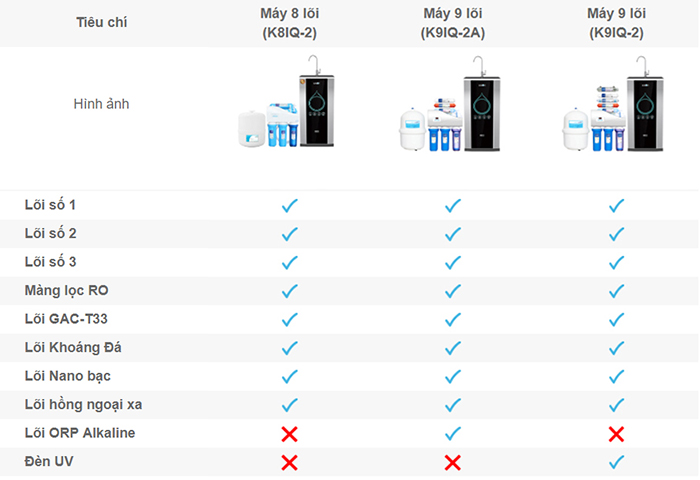
Task: Click the K9IQ-2 product image
Action: 613,104
